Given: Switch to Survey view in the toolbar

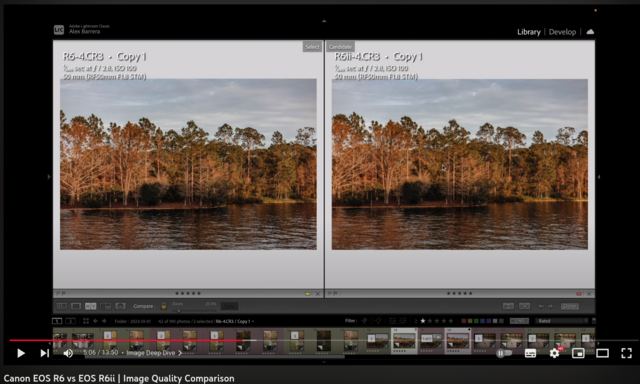Looking at the screenshot, I should (106, 306).
